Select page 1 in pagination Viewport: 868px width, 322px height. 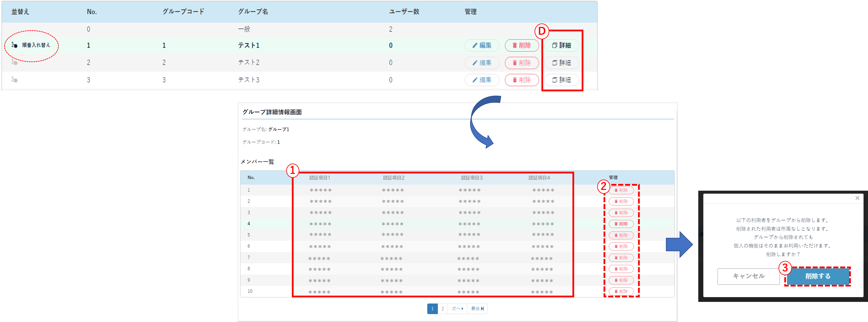click(432, 309)
